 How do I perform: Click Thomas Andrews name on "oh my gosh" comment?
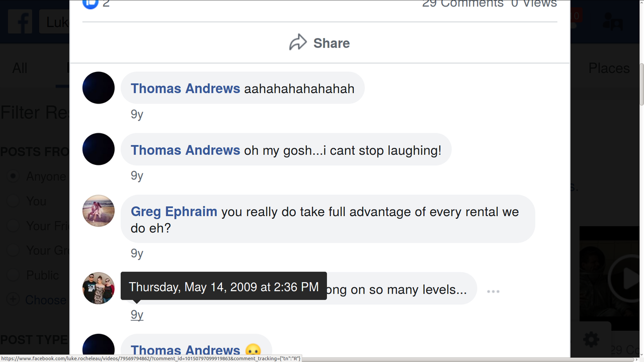pyautogui.click(x=185, y=150)
